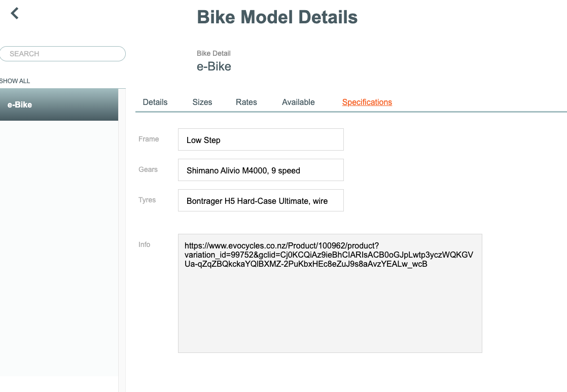Select e-Bike in the sidebar list
The height and width of the screenshot is (392, 567).
point(59,104)
